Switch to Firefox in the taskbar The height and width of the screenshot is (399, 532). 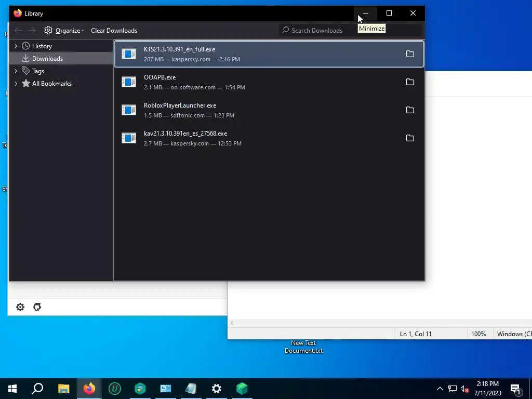click(x=89, y=389)
